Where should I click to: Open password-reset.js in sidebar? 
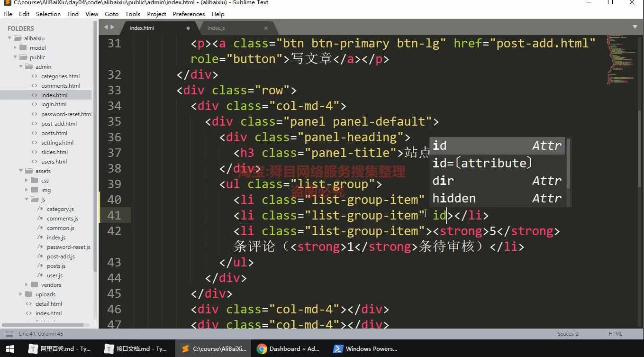tap(69, 247)
